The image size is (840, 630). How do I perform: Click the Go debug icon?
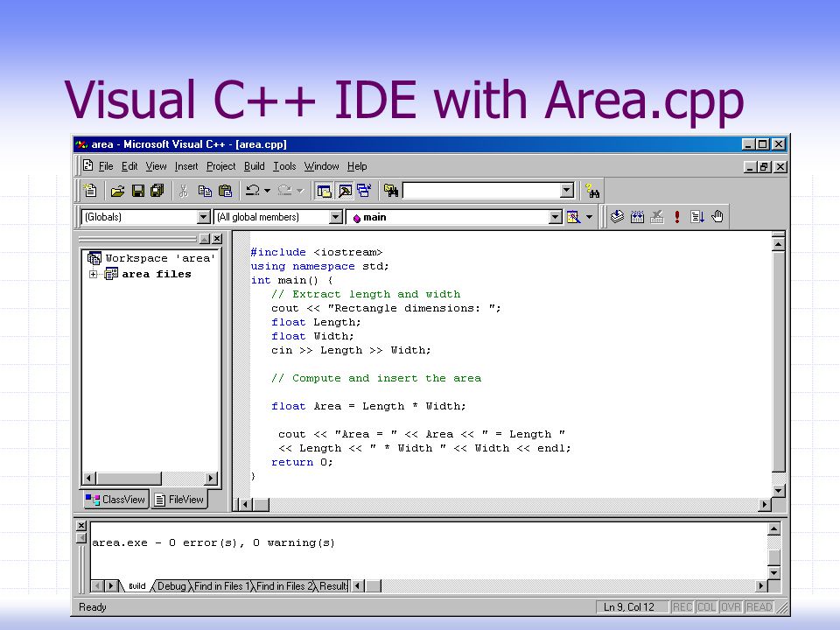[x=697, y=216]
